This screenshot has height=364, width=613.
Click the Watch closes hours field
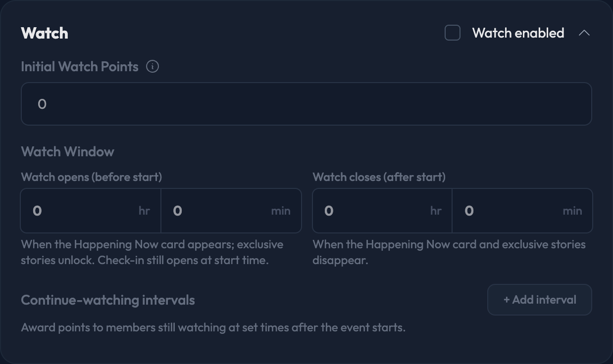[382, 211]
